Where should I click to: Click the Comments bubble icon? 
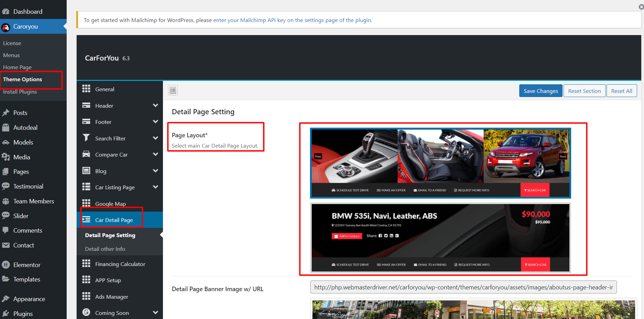point(5,230)
